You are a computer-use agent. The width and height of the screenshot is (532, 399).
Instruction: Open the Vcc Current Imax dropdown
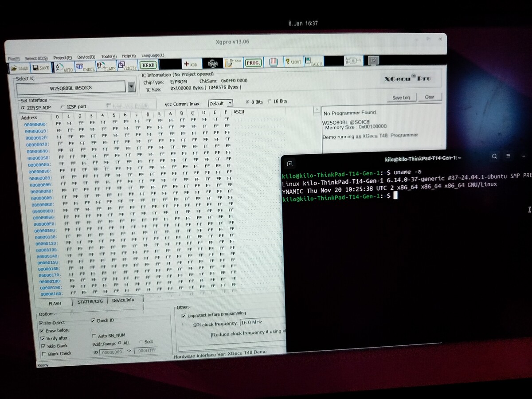(x=221, y=103)
